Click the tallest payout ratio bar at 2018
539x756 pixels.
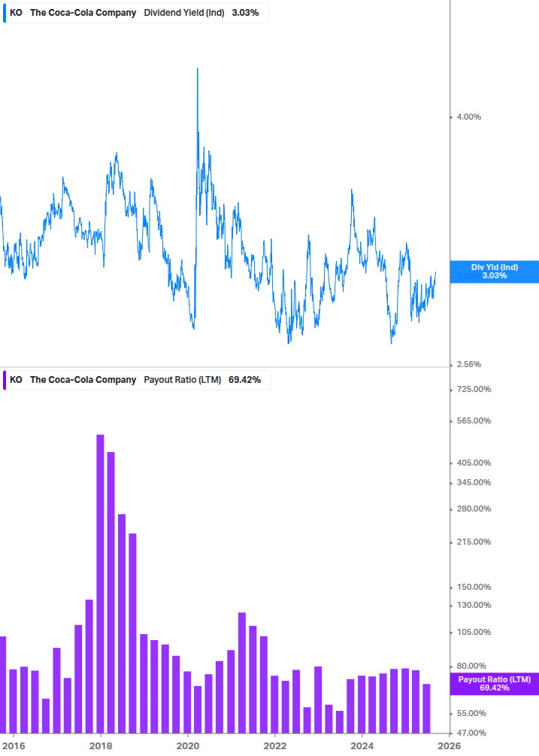click(x=100, y=584)
